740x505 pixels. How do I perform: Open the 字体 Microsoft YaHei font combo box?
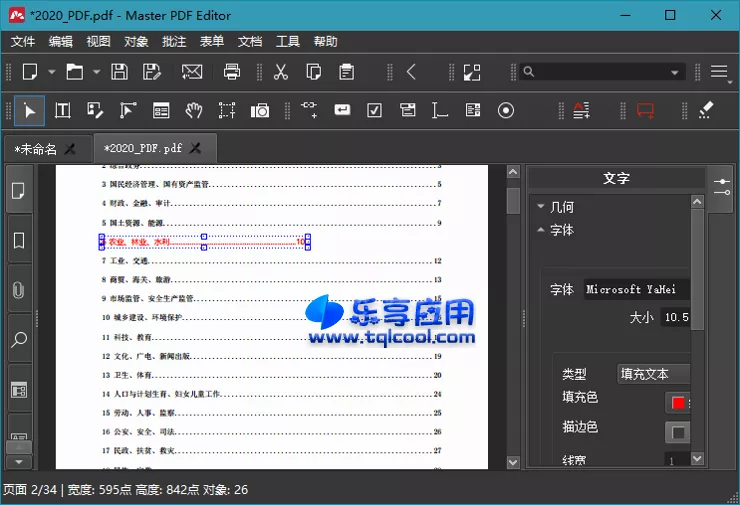pos(637,289)
